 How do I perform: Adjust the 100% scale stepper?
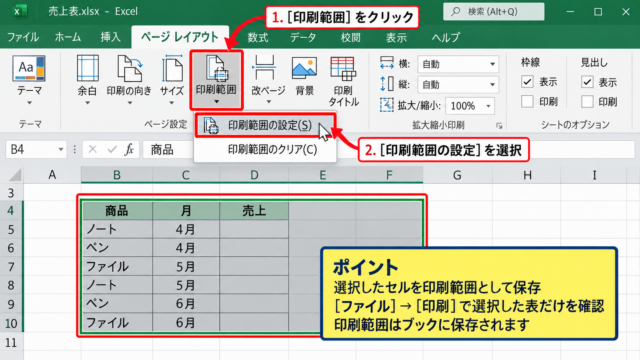tap(488, 106)
